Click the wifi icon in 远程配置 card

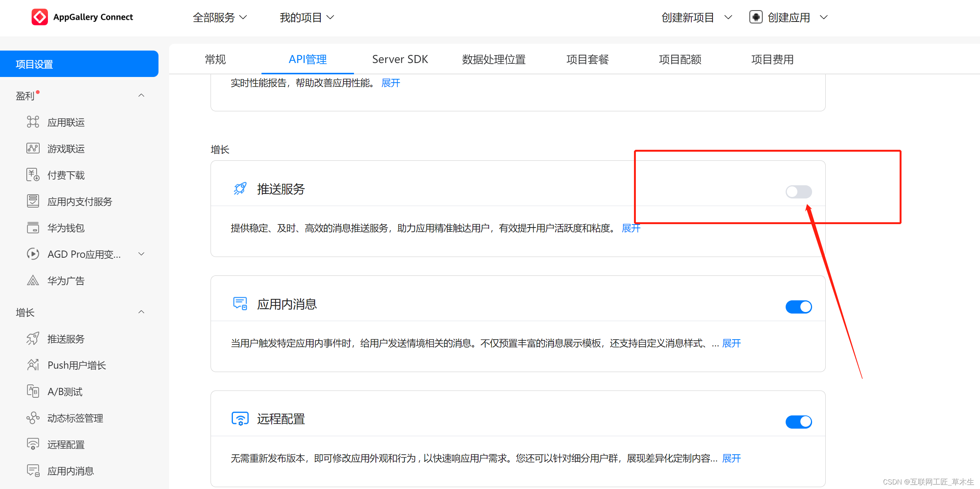click(240, 419)
